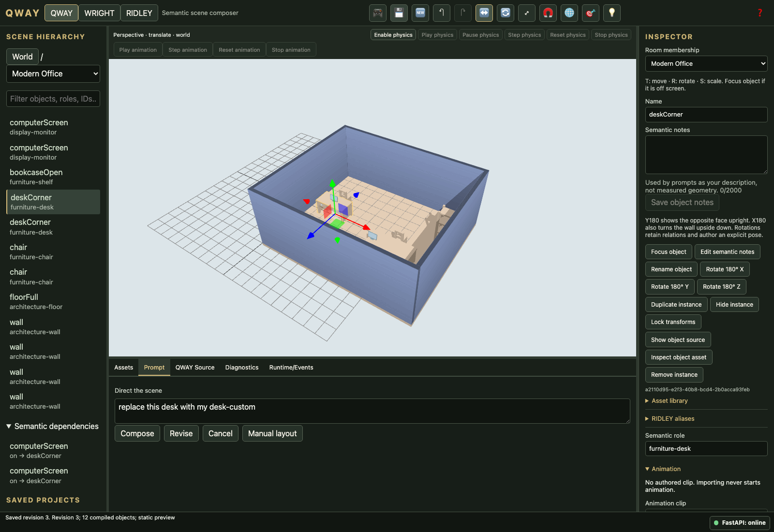The image size is (774, 532).
Task: Click the World breadcrumb button
Action: (22, 57)
